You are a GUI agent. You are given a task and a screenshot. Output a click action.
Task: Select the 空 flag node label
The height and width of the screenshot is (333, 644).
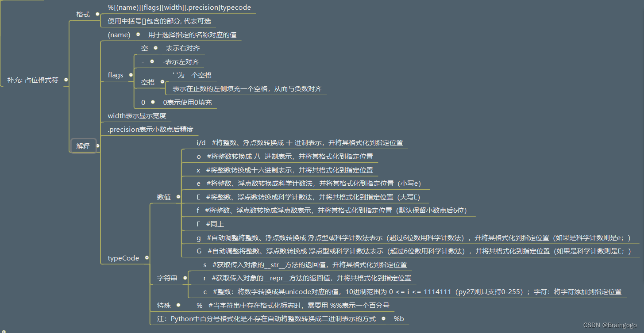coord(144,48)
